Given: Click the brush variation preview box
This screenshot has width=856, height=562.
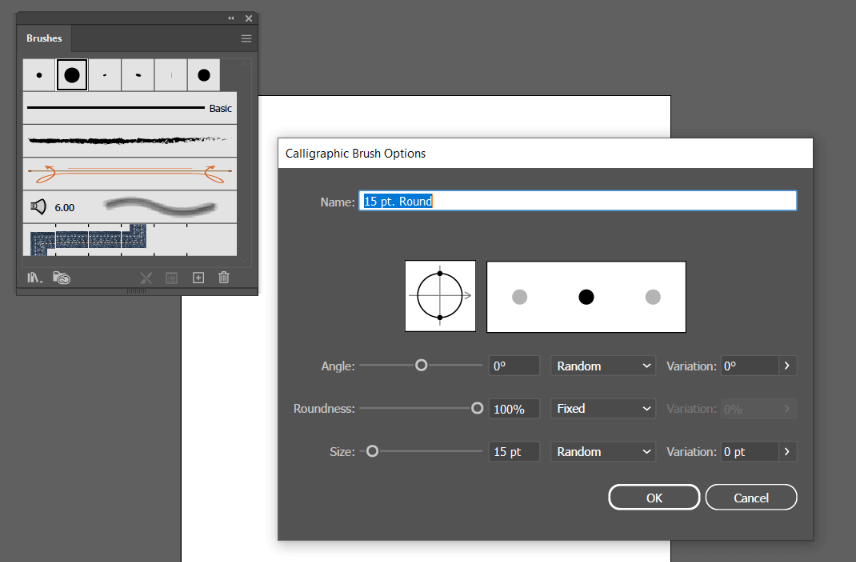Looking at the screenshot, I should pos(586,297).
